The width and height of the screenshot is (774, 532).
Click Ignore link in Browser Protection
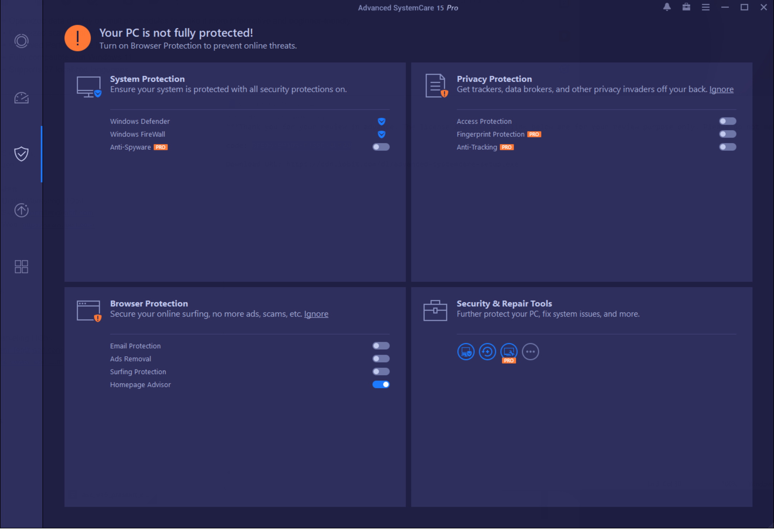coord(316,314)
